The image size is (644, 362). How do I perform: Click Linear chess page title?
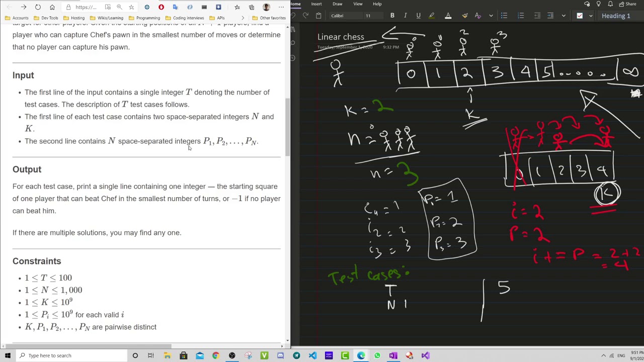pos(341,37)
